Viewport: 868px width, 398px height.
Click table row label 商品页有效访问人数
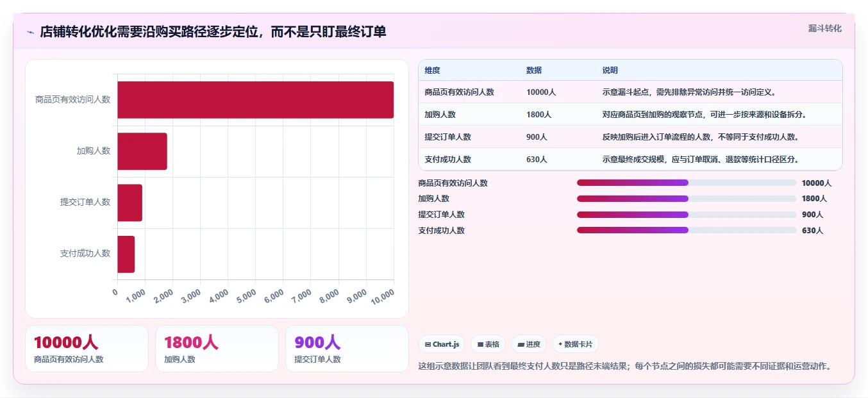tap(459, 92)
